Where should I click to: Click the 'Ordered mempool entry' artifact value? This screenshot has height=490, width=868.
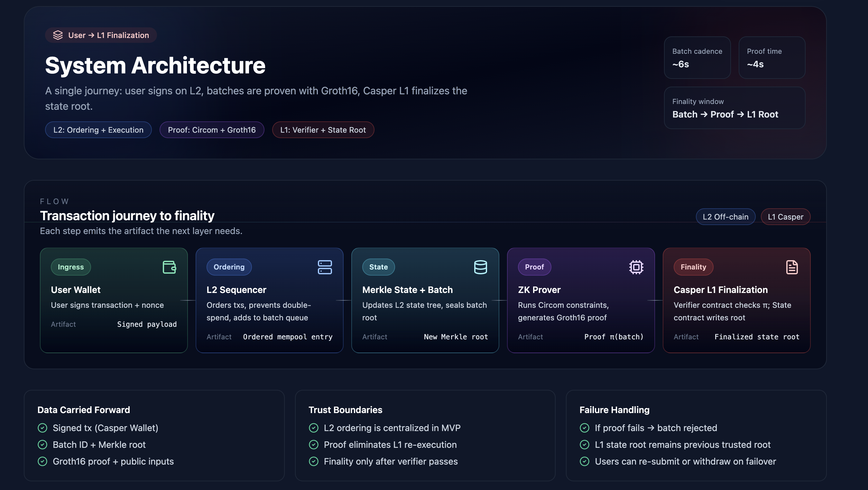[288, 337]
